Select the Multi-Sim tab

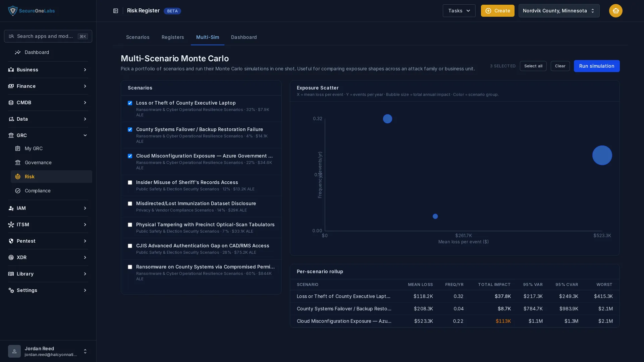point(208,37)
